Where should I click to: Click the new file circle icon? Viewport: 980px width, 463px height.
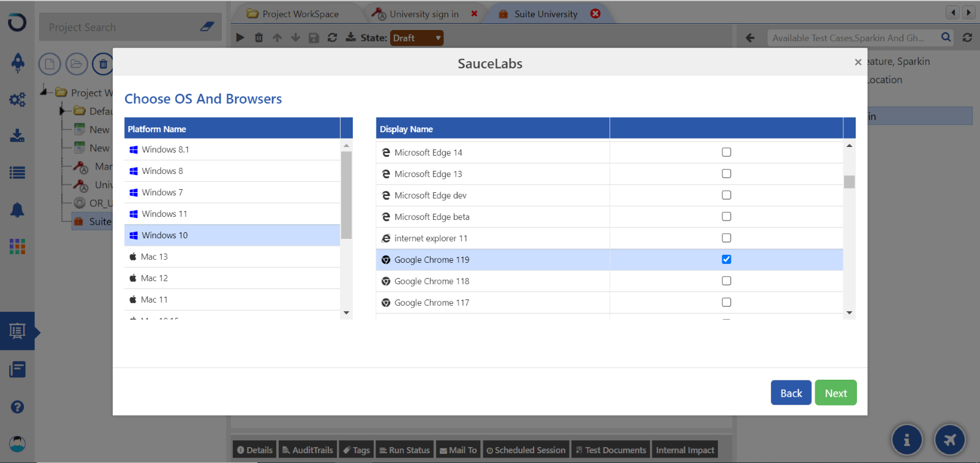click(50, 64)
